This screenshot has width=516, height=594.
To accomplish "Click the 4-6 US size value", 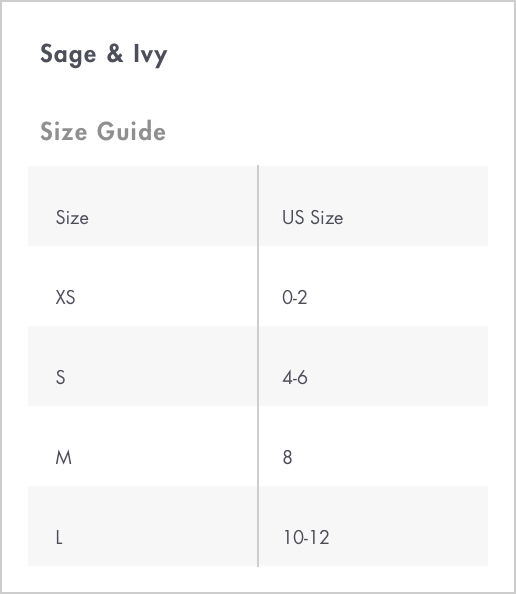I will coord(295,377).
